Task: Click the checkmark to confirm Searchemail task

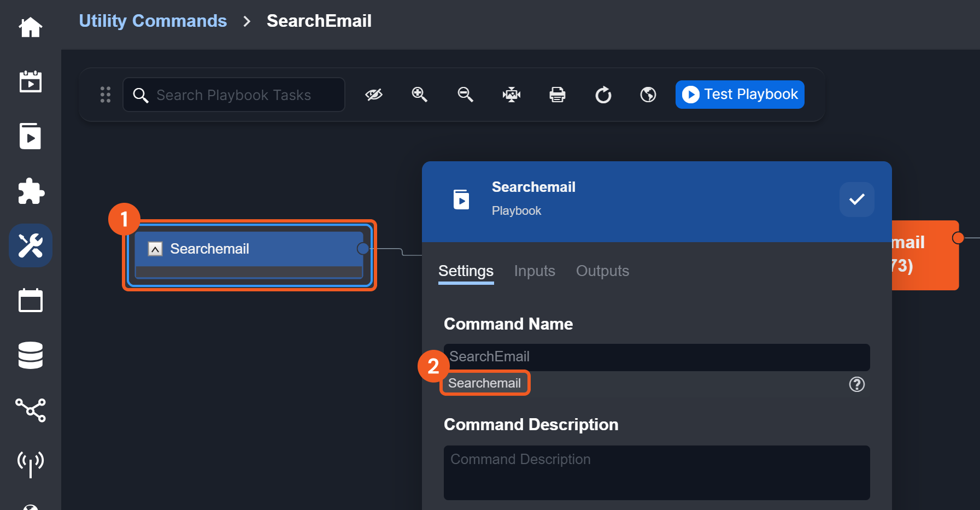Action: tap(856, 200)
